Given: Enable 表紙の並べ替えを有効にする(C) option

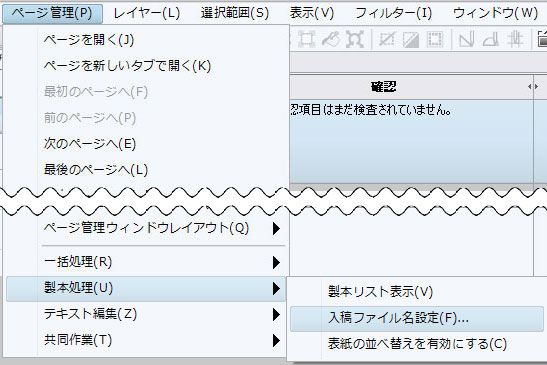Looking at the screenshot, I should [417, 344].
